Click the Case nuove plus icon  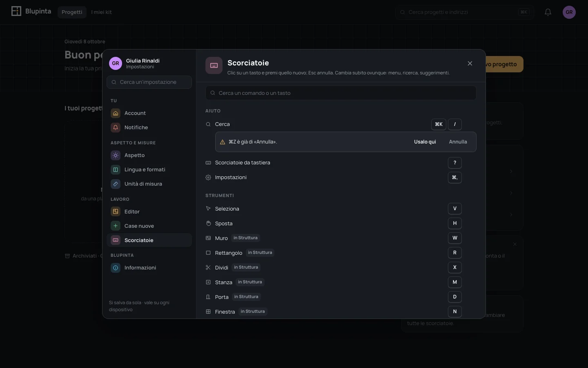(x=116, y=226)
